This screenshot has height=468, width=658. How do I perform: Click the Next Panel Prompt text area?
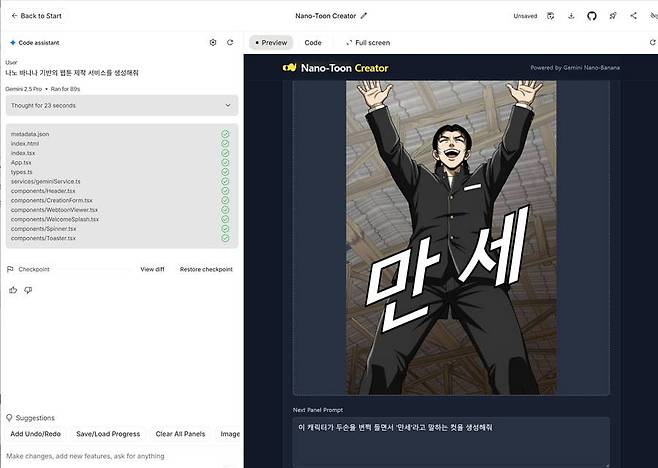(x=451, y=442)
